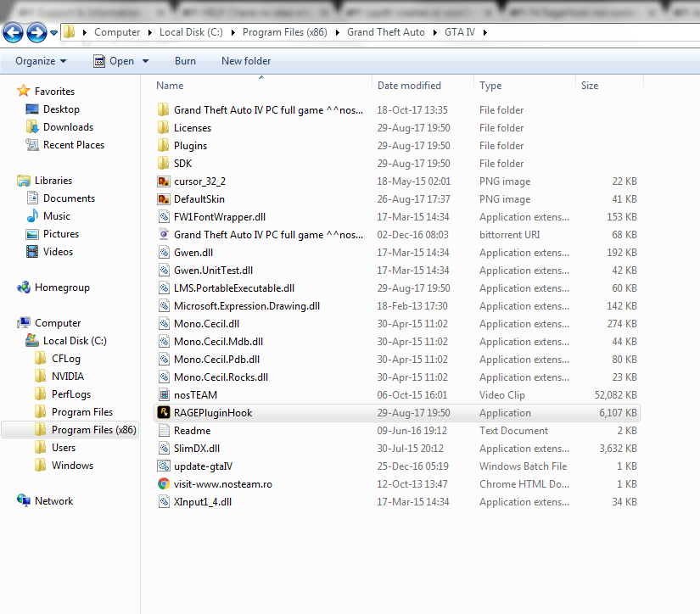Select Microsoft.Expression.Drawing.dll file name
The image size is (700, 614).
247,306
